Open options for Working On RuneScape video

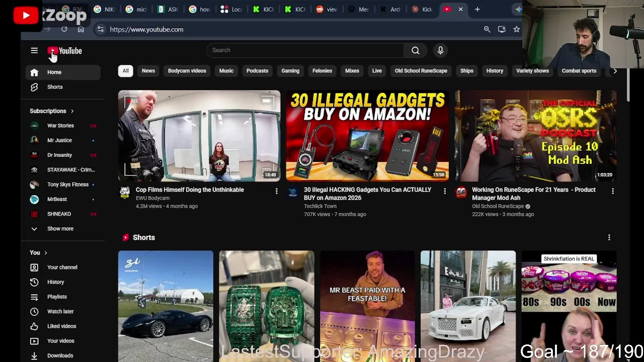[612, 191]
